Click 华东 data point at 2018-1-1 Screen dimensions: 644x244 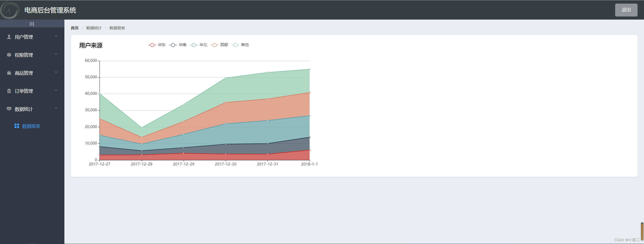(309, 150)
